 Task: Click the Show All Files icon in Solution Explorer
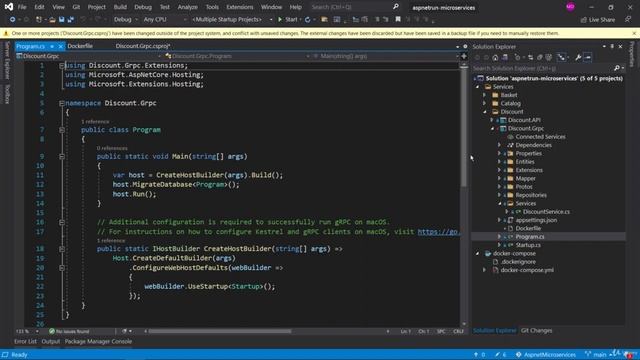click(x=549, y=58)
